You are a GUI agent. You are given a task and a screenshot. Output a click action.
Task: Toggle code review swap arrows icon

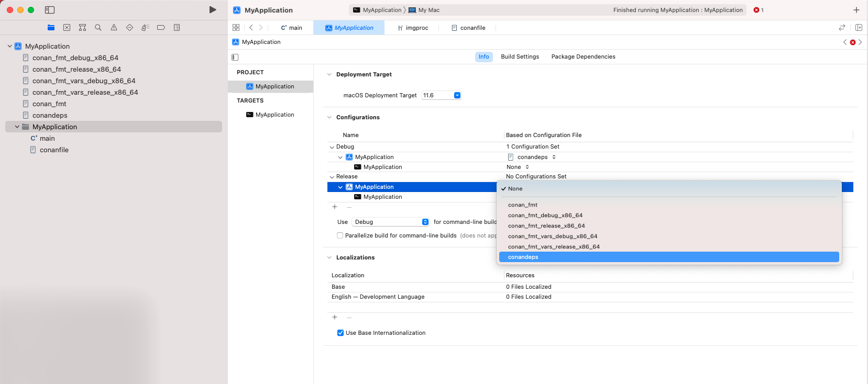842,28
